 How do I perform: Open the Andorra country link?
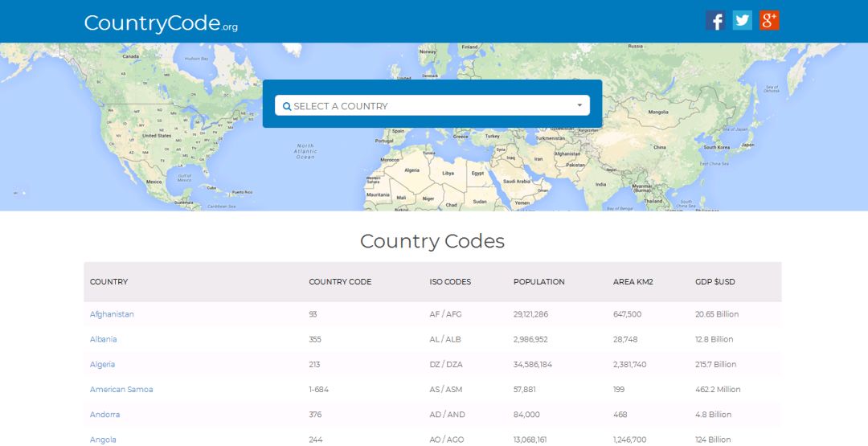click(104, 415)
